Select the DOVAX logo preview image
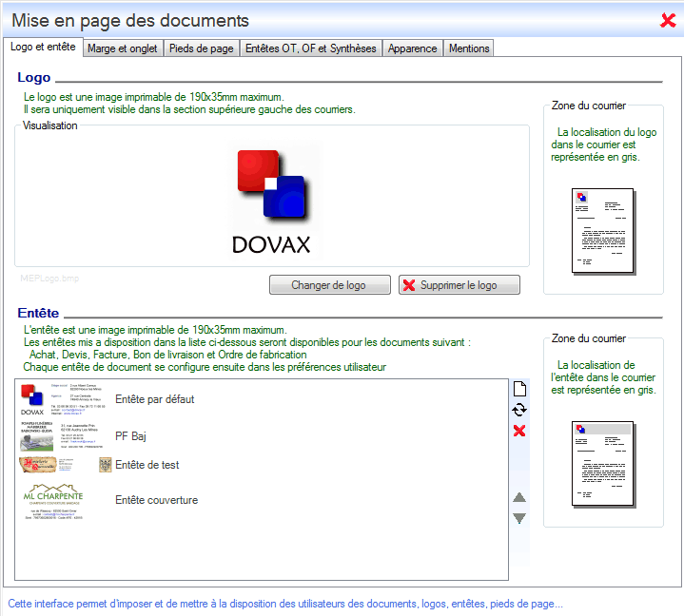This screenshot has height=616, width=684. pos(274,201)
